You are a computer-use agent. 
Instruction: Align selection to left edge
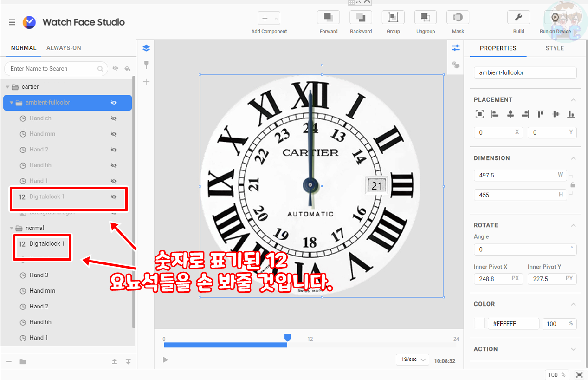[495, 114]
